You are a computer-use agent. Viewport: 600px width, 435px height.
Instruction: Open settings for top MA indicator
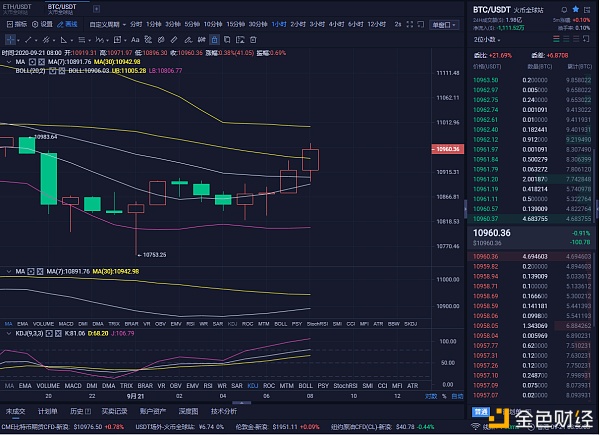pos(32,62)
